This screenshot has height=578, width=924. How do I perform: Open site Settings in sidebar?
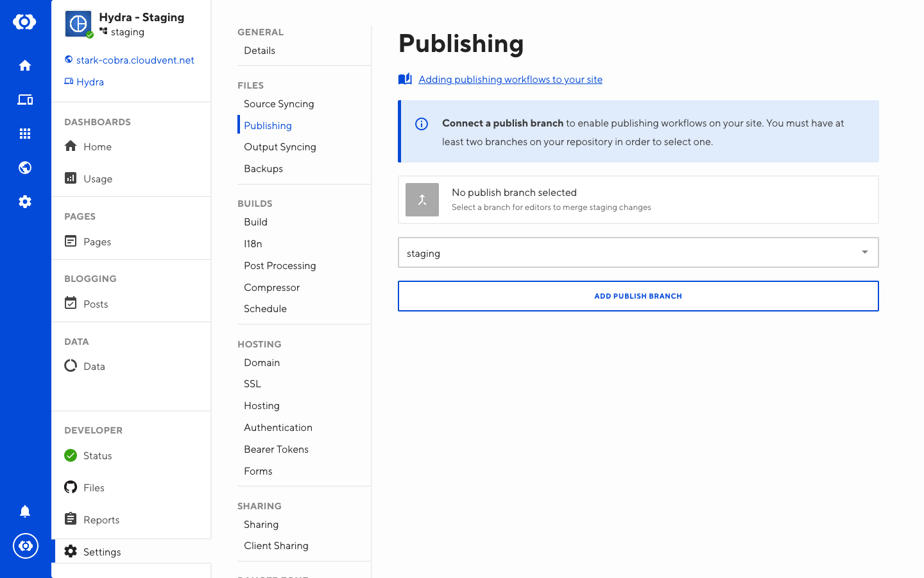pos(102,552)
